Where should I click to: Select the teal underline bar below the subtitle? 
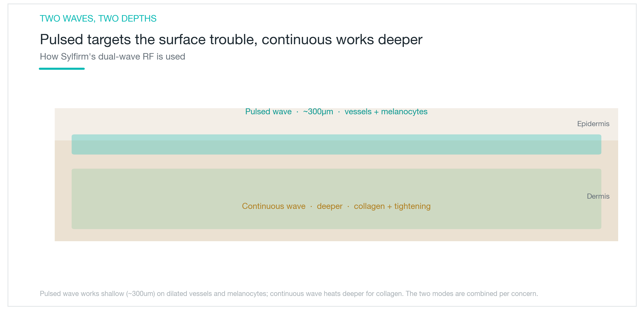(x=62, y=69)
